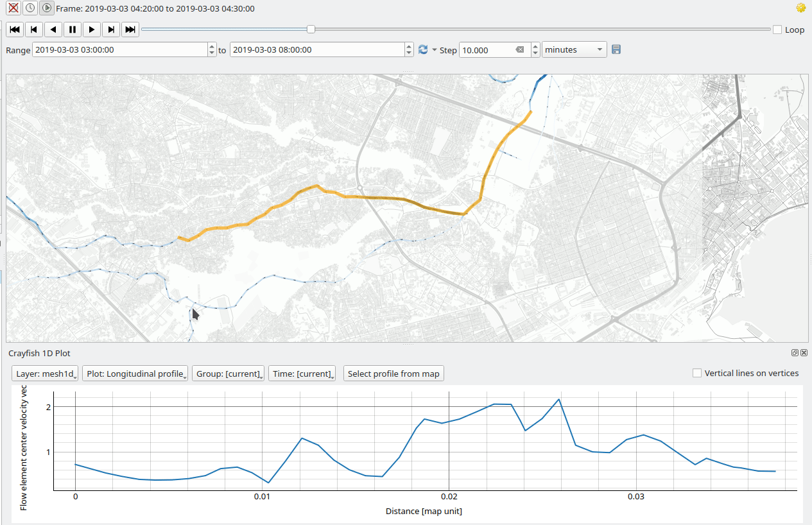812x525 pixels.
Task: Play animation in reverse
Action: 53,30
